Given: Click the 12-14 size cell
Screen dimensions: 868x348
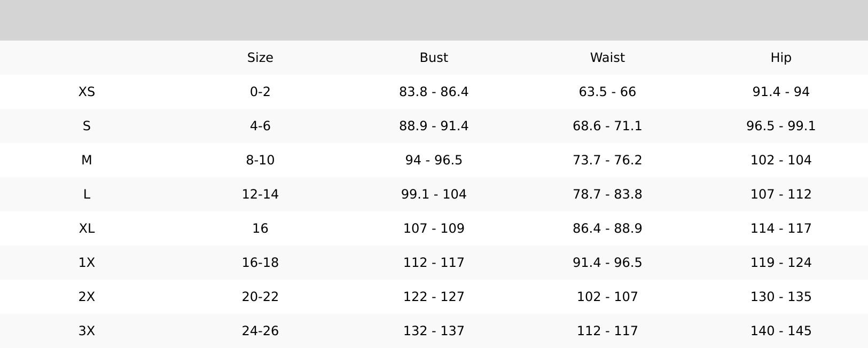Looking at the screenshot, I should pyautogui.click(x=260, y=194).
